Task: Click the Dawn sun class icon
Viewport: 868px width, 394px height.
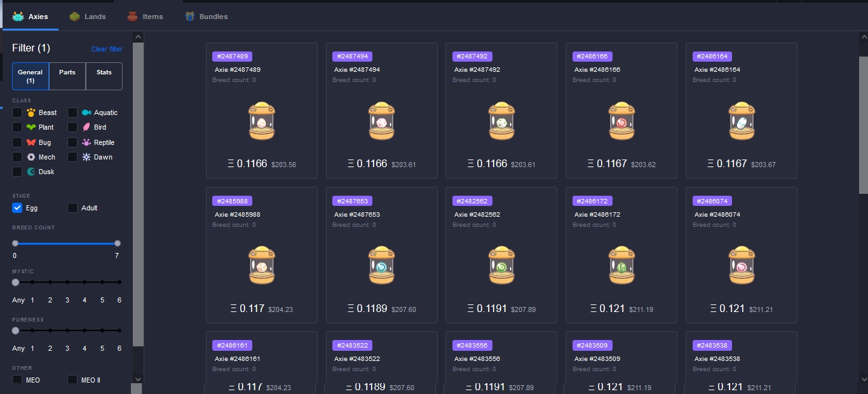Action: pos(86,157)
